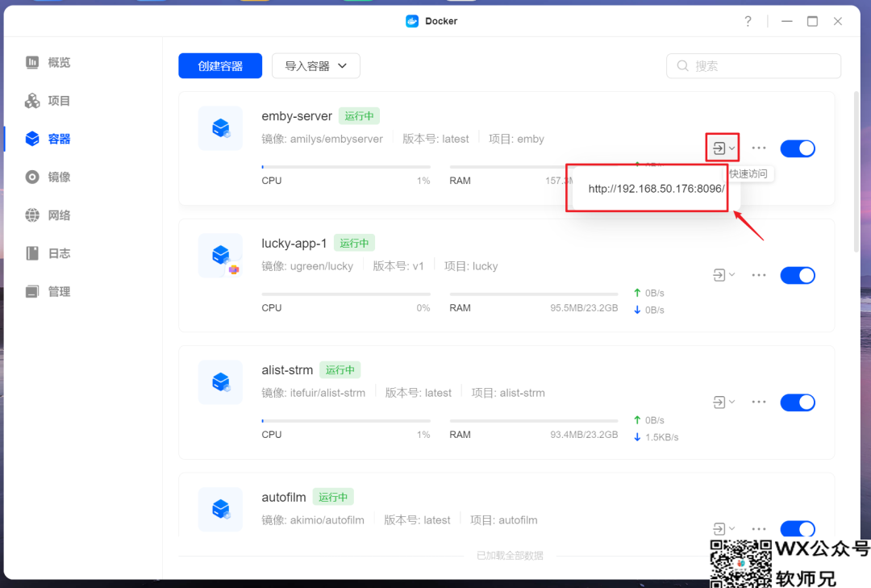Go to the 镜像 images section
Viewport: 871px width, 588px height.
(x=48, y=177)
